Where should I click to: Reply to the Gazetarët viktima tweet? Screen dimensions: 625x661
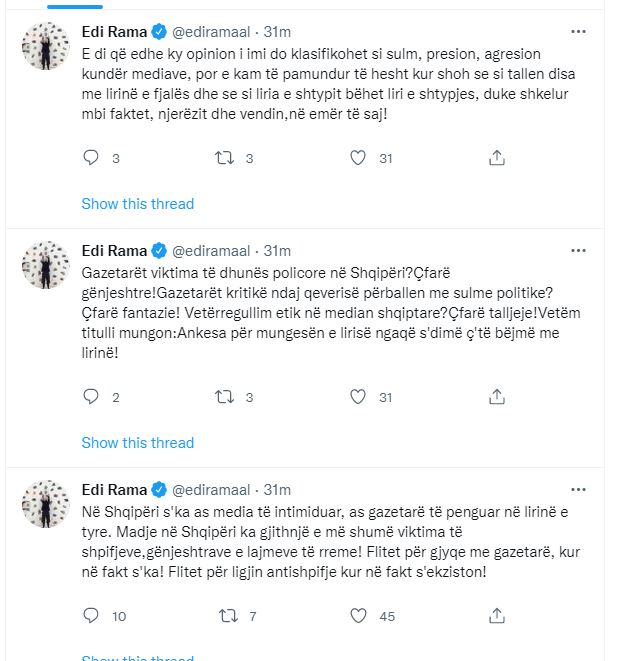pos(90,398)
